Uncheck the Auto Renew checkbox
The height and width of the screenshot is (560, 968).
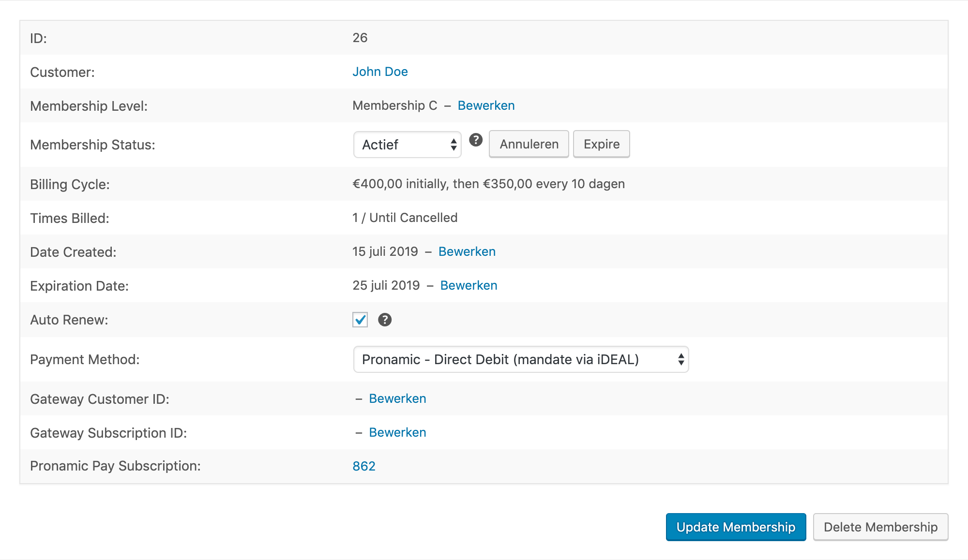360,320
